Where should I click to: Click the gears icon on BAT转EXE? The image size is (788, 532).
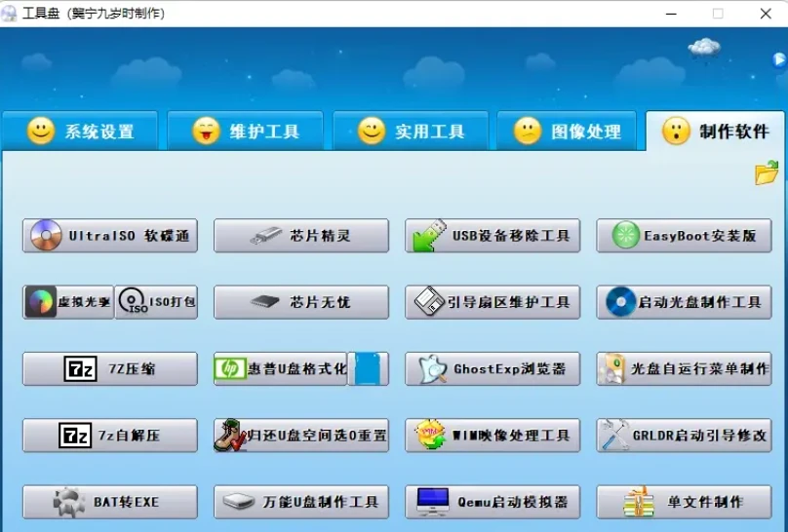pos(69,502)
